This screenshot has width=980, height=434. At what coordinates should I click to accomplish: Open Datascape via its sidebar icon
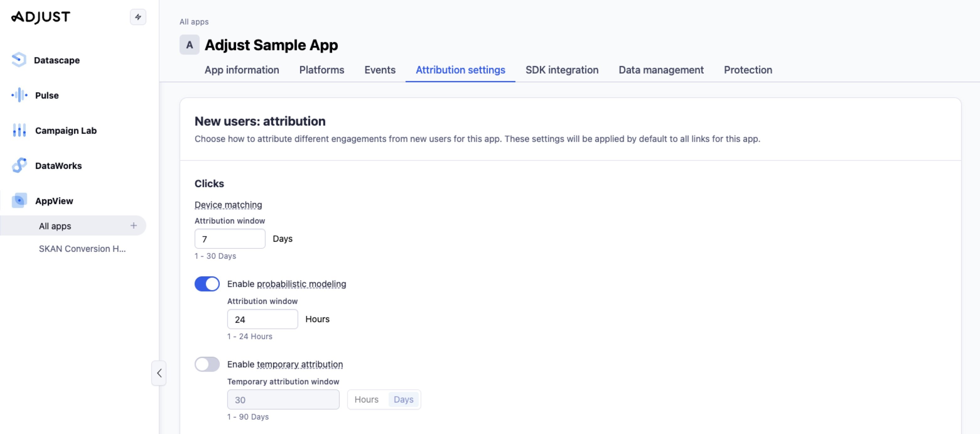[x=19, y=60]
